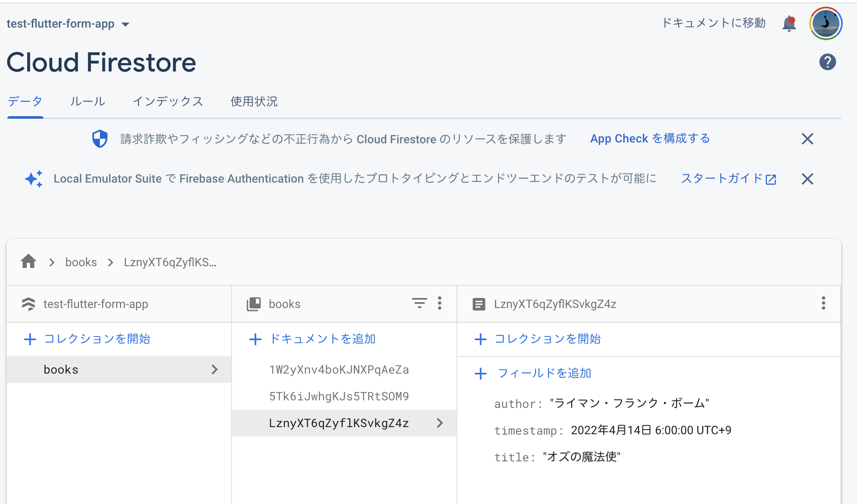Click the LznyXT6qZyflKS... breadcrumb

coord(170,262)
